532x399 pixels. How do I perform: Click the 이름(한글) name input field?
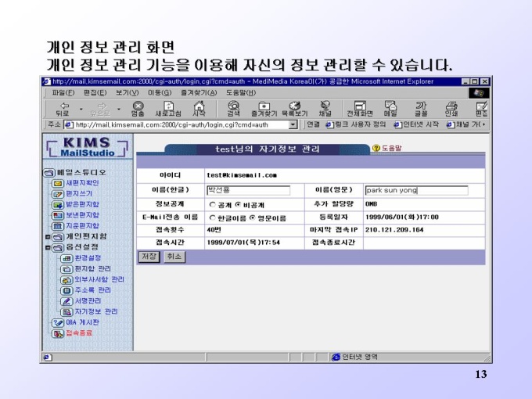[x=249, y=190]
